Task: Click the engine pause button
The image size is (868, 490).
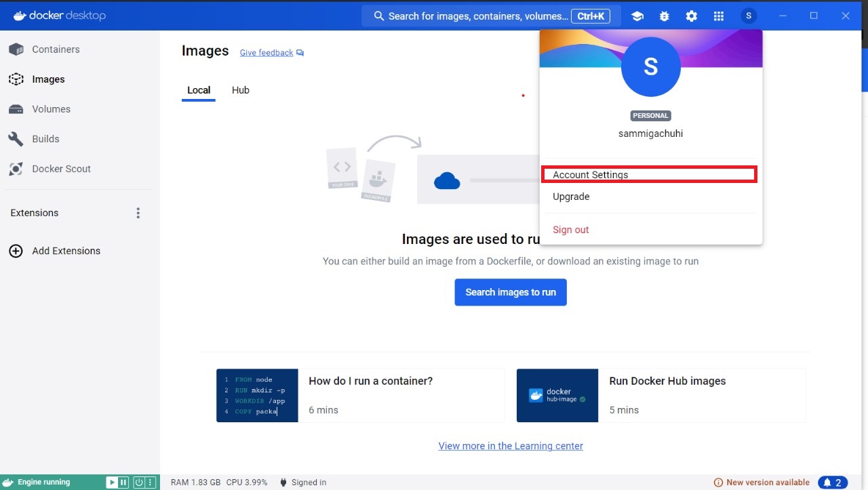Action: 123,483
